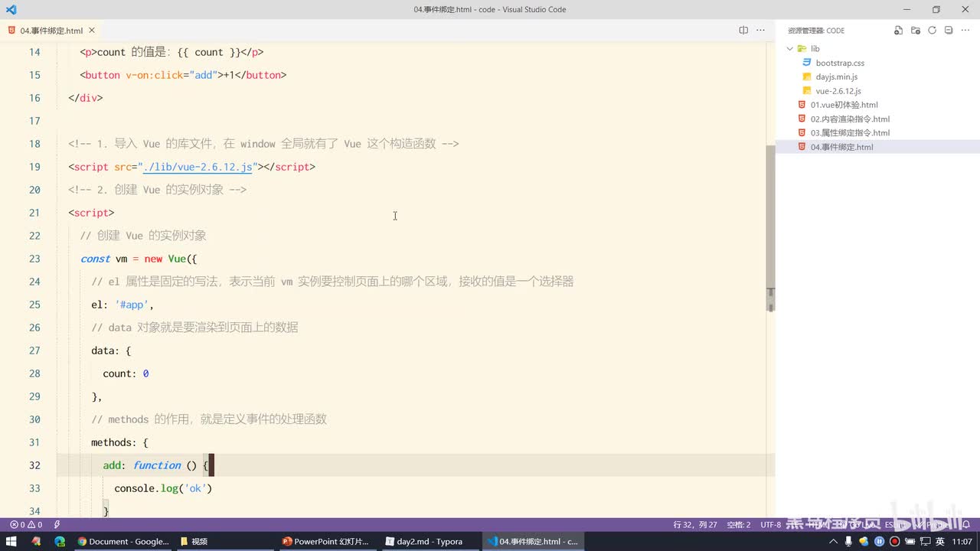980x551 pixels.
Task: Click the pause recording tray icon
Action: click(880, 541)
